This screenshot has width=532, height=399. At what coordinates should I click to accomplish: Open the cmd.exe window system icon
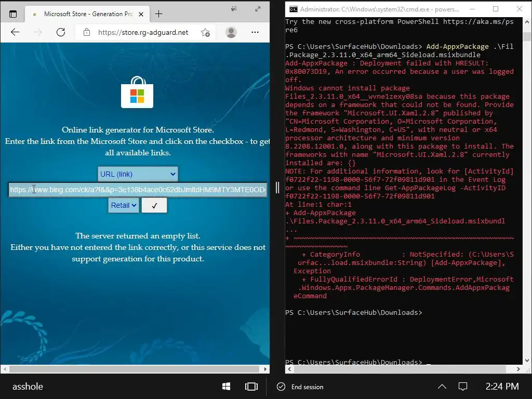coord(293,9)
